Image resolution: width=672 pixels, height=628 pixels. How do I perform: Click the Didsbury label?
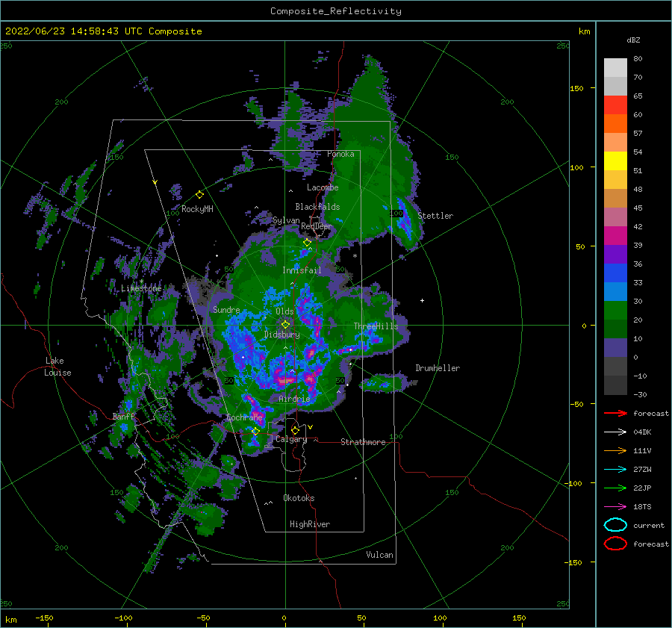coord(282,335)
